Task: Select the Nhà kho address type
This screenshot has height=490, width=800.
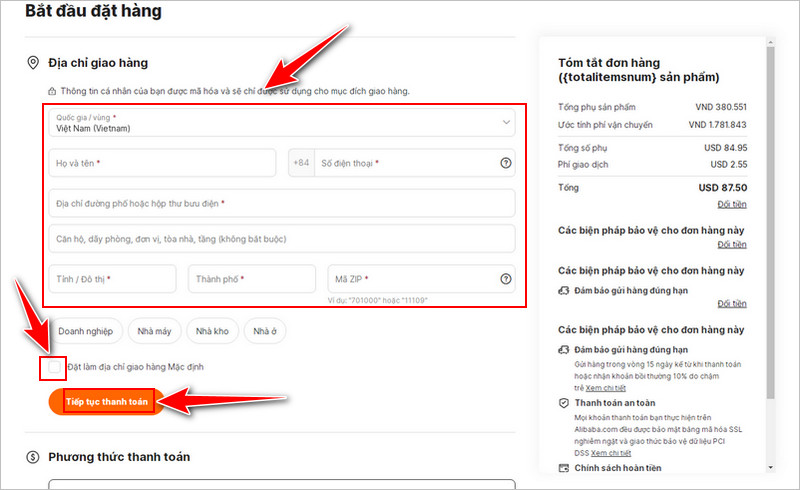Action: pos(212,331)
